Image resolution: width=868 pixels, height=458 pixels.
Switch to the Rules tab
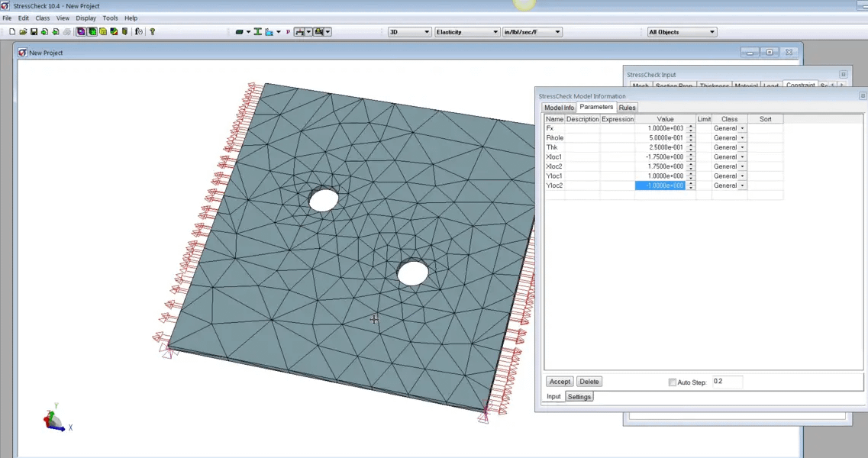(x=627, y=107)
